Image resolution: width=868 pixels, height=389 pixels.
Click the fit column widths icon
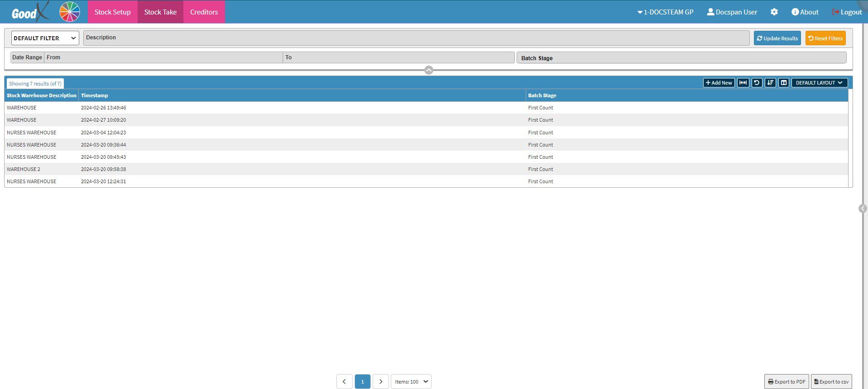[743, 83]
